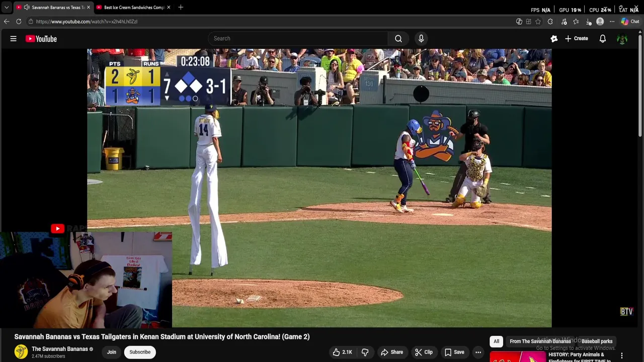Dislike this video
The height and width of the screenshot is (362, 644).
[365, 352]
